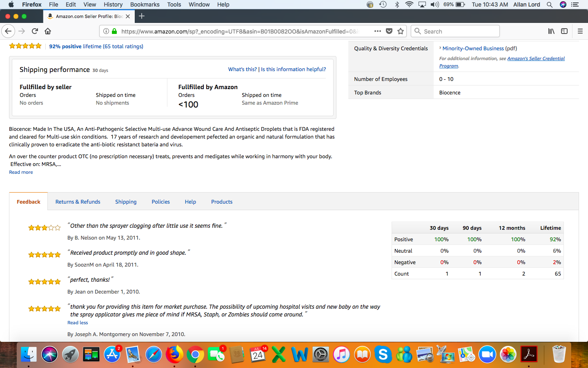Open the Bookmarks menu

coord(145,4)
